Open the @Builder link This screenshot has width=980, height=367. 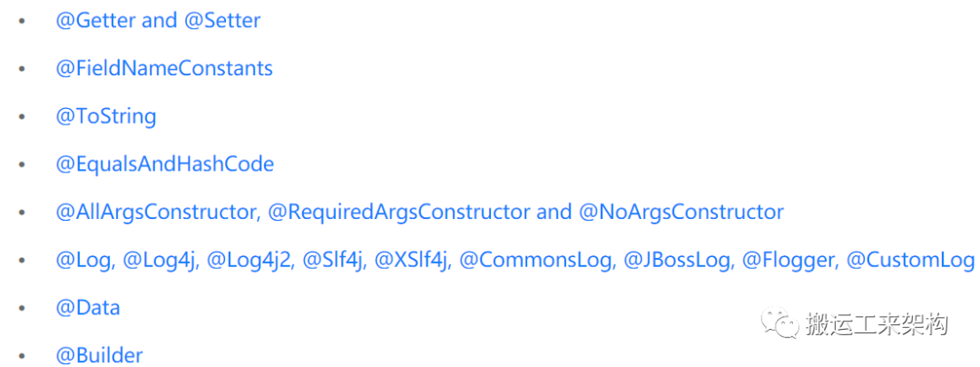click(x=100, y=355)
